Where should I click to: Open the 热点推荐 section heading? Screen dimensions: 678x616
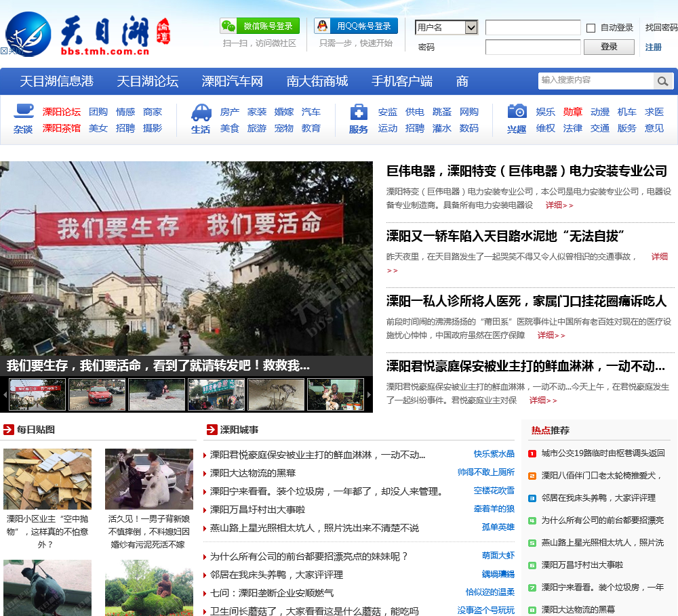[x=550, y=430]
